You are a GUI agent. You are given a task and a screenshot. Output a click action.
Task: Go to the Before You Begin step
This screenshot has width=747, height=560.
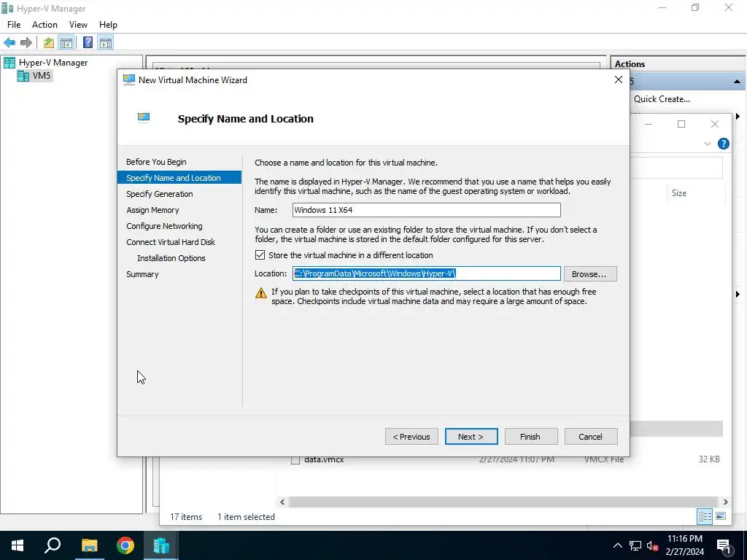[156, 162]
